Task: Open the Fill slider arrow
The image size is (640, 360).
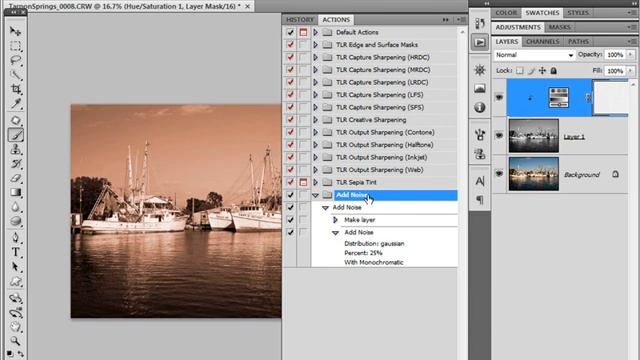Action: [x=631, y=71]
